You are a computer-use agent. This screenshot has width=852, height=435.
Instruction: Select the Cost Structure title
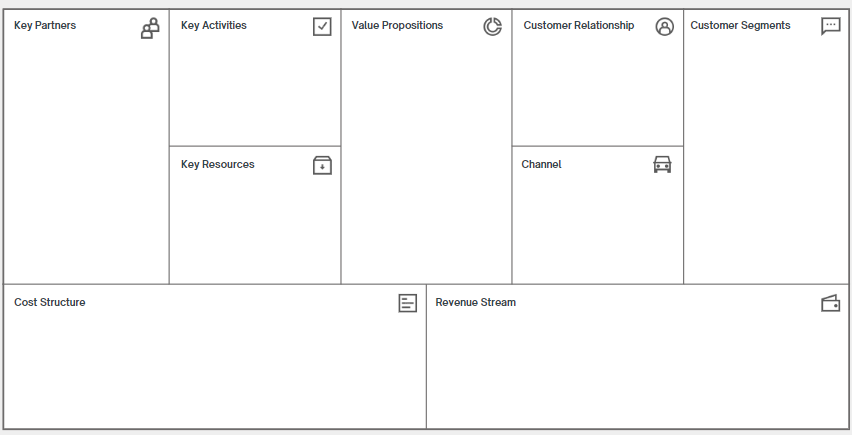pos(50,302)
